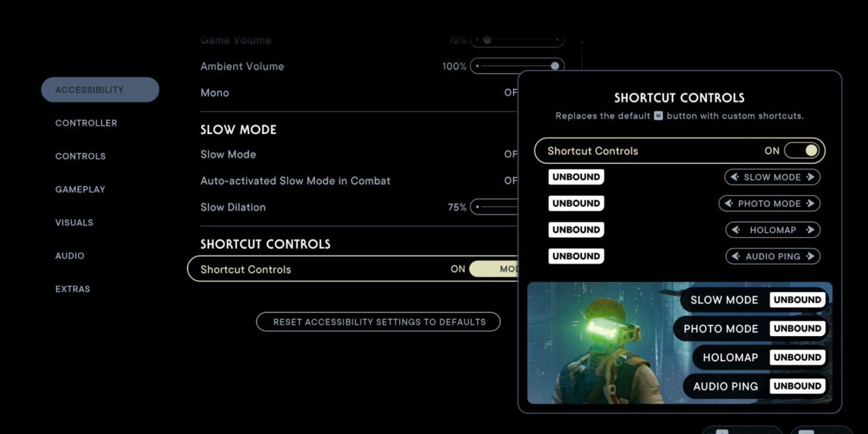
Task: Toggle the Mono audio setting
Action: (x=514, y=92)
